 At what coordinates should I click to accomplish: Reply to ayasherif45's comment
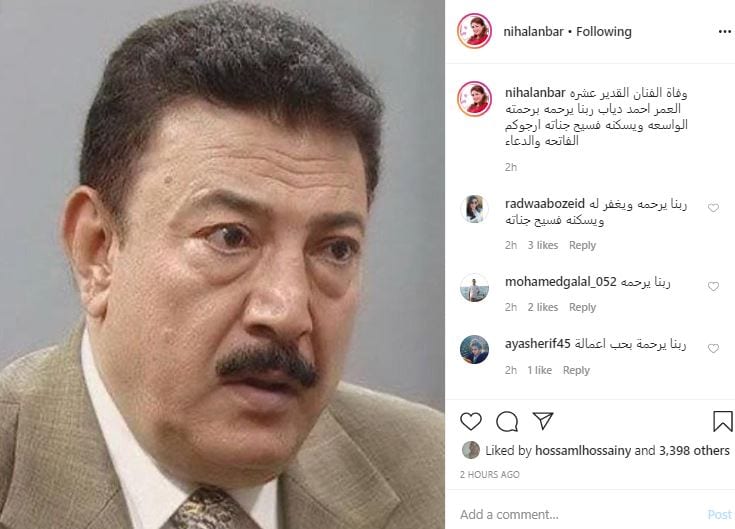click(576, 370)
